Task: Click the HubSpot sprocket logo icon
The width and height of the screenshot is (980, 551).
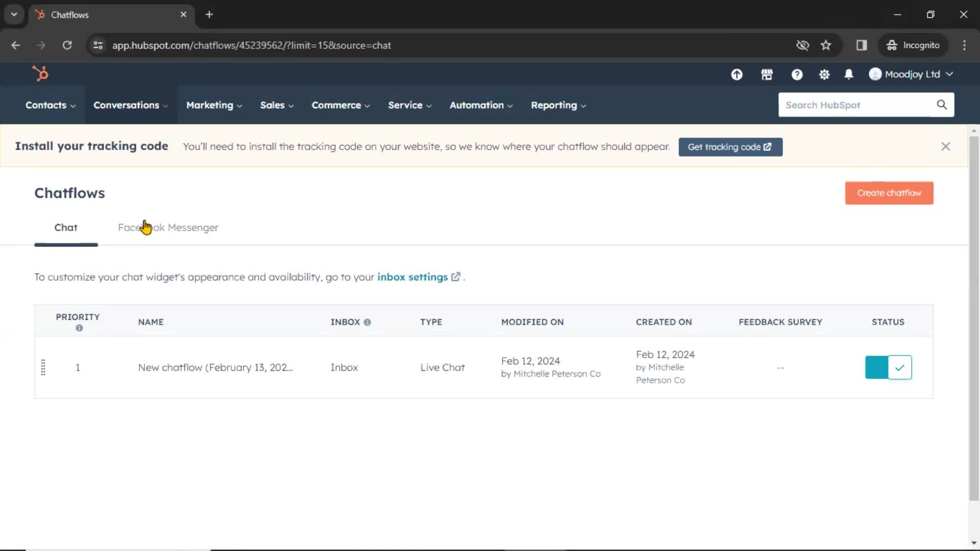Action: (x=40, y=74)
